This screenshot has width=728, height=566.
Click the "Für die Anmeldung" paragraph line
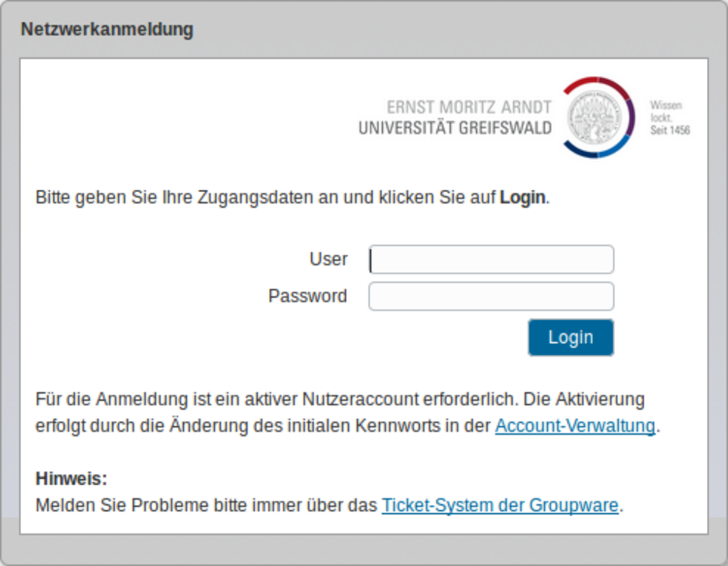point(340,400)
